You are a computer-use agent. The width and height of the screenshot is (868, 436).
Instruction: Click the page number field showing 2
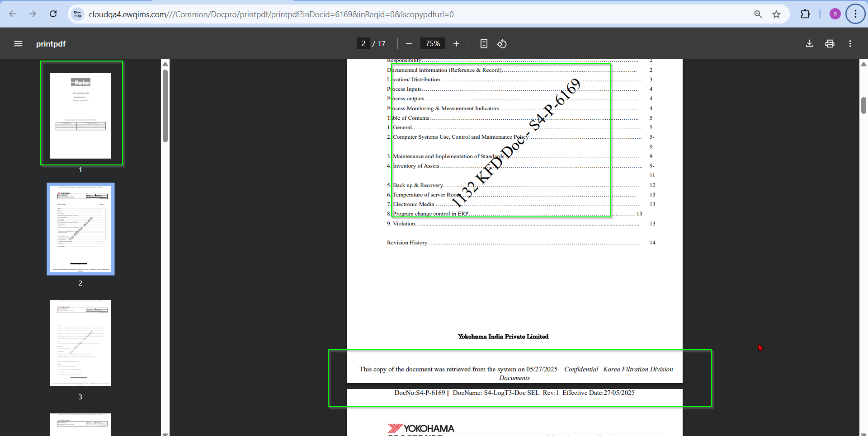[363, 43]
